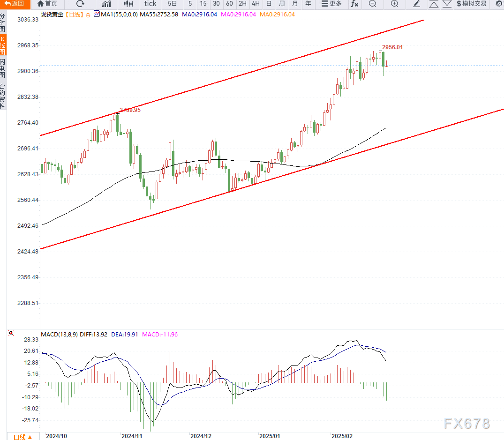The height and width of the screenshot is (440, 504).
Task: Select the pencil drawing tool
Action: (x=416, y=4)
